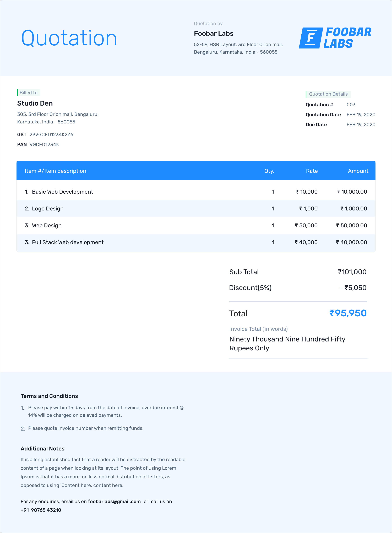Select the Basic Web Development row
Image resolution: width=392 pixels, height=533 pixels.
pos(62,192)
